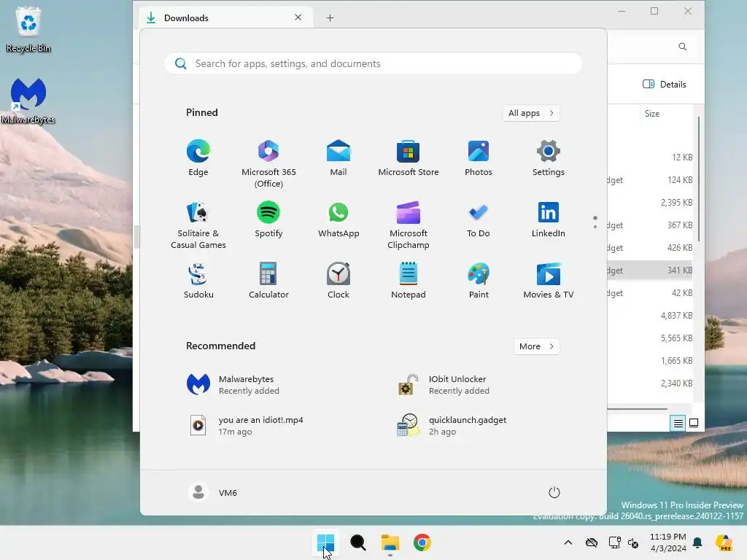Open LinkedIn pinned app
747x560 pixels.
tap(549, 219)
